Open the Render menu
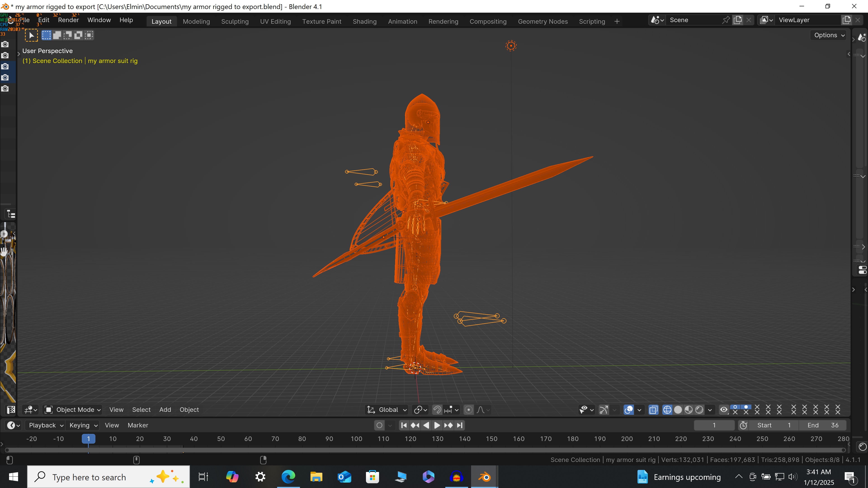The height and width of the screenshot is (488, 868). coord(68,20)
